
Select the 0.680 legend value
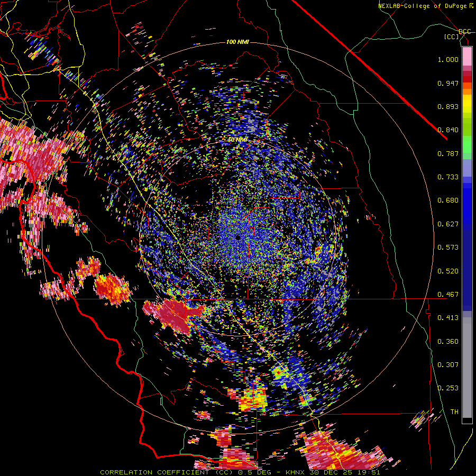click(x=448, y=200)
